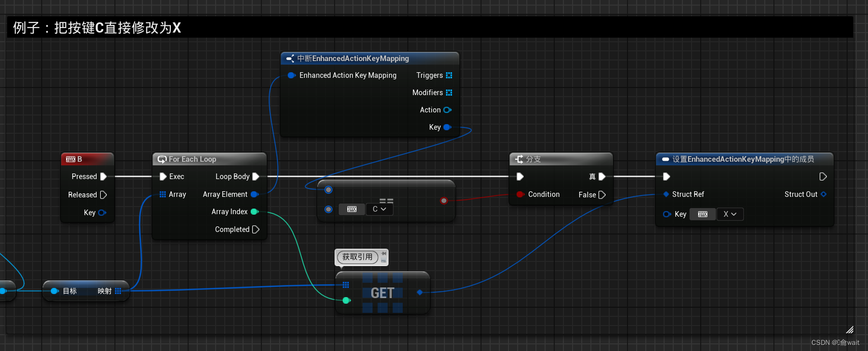Click the 真 exec output pin on branch
The width and height of the screenshot is (868, 351).
pyautogui.click(x=602, y=177)
